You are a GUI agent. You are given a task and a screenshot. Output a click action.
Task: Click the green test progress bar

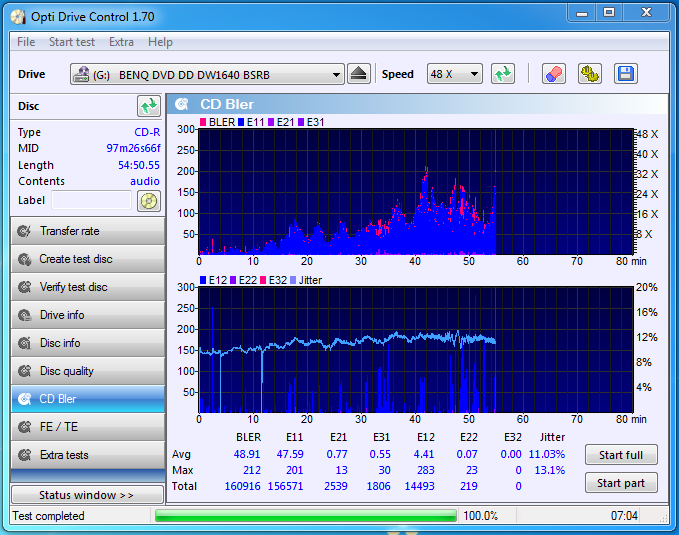[x=306, y=516]
